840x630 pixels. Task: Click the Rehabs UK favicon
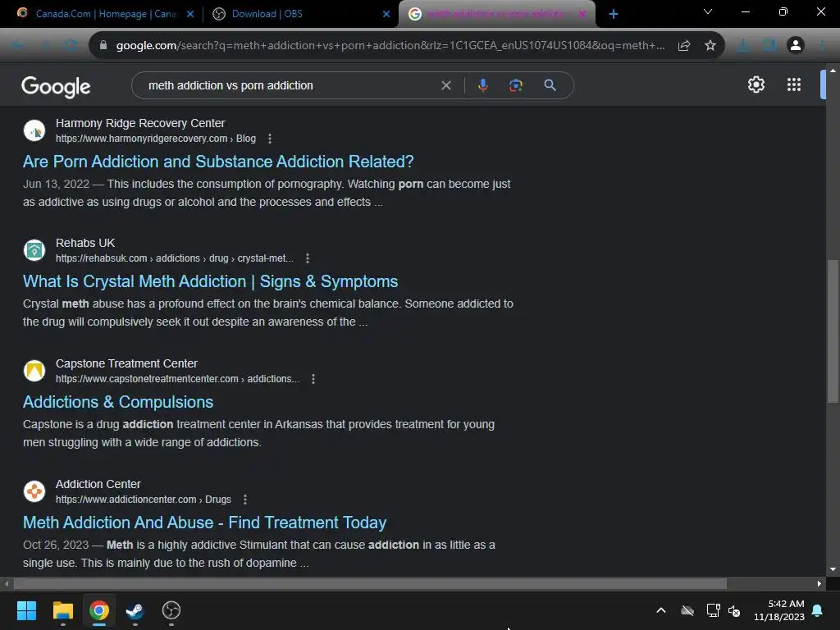tap(34, 250)
